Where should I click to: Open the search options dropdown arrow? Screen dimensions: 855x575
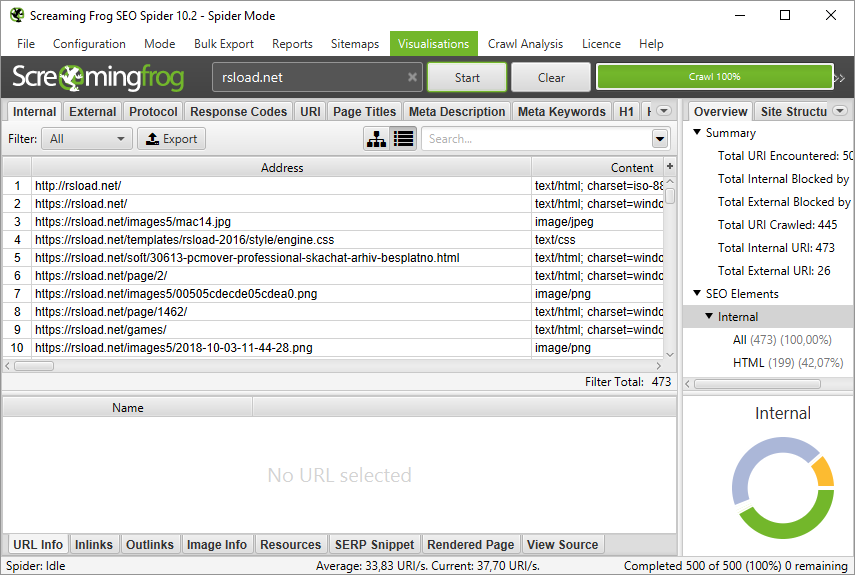coord(660,139)
